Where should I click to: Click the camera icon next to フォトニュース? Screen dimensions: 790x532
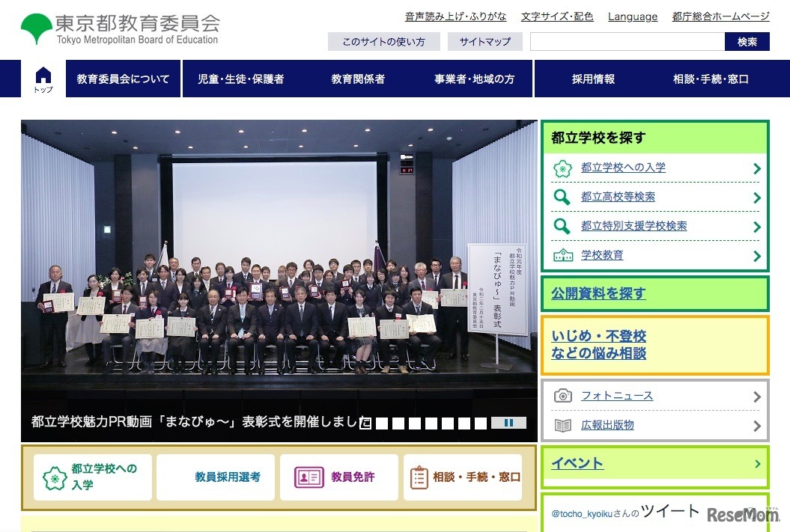click(562, 395)
